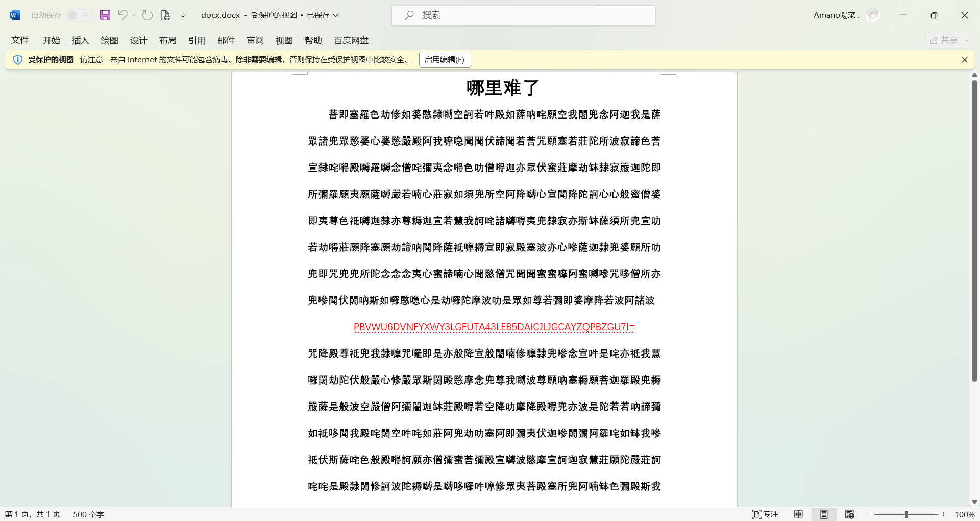The width and height of the screenshot is (980, 521).
Task: Click the 启用编辑(E) button
Action: [444, 60]
